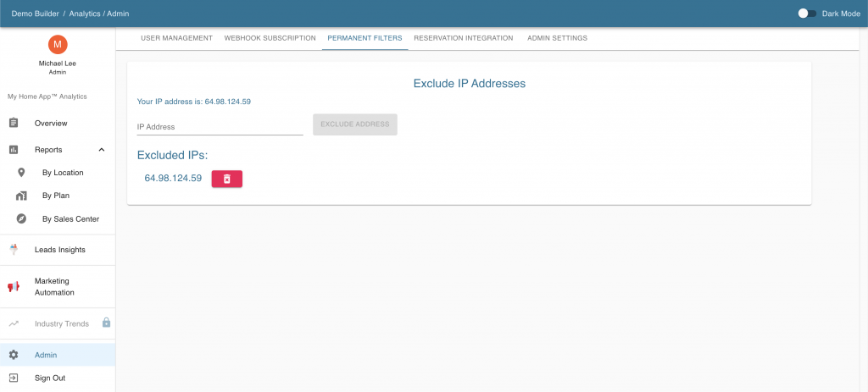The height and width of the screenshot is (392, 868).
Task: Click the By Sales Center compass icon
Action: 21,219
